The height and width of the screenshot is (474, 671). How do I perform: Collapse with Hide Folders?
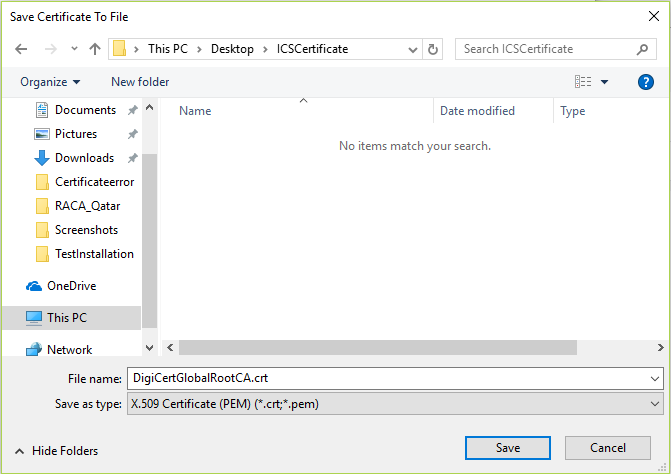[x=56, y=451]
